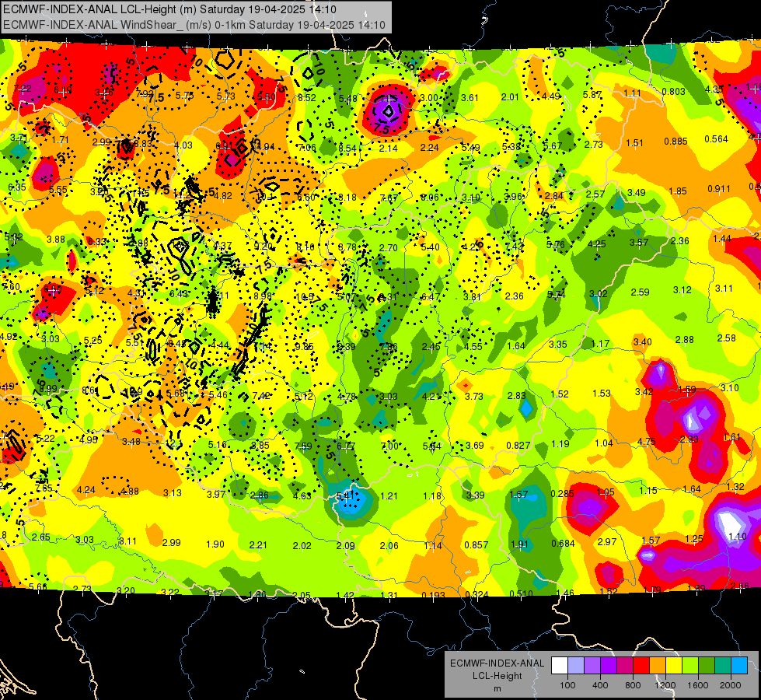The image size is (761, 700).
Task: Click the 3.35 wind shear value
Action: pos(558,344)
